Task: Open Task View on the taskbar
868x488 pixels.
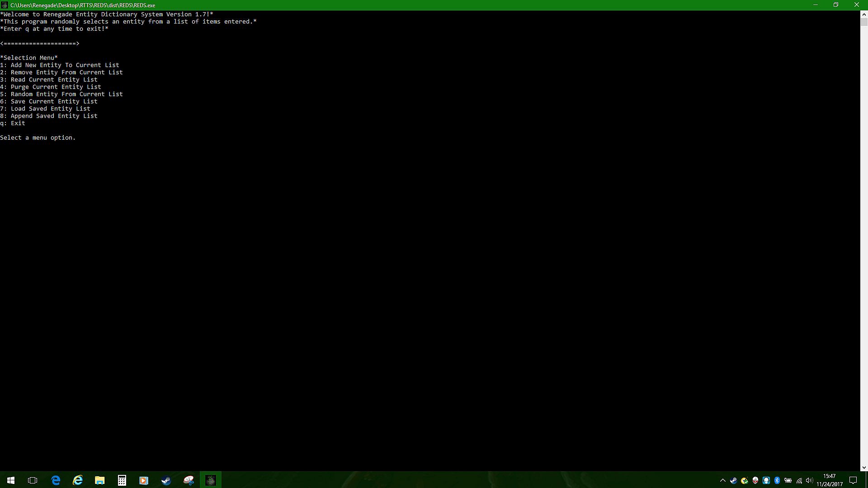Action: [x=33, y=480]
